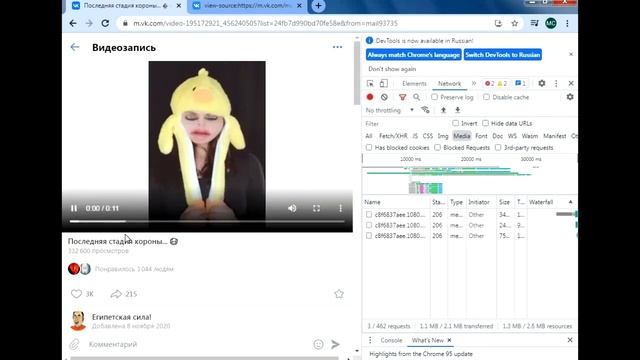
Task: Filter requests by Img type
Action: coord(443,136)
